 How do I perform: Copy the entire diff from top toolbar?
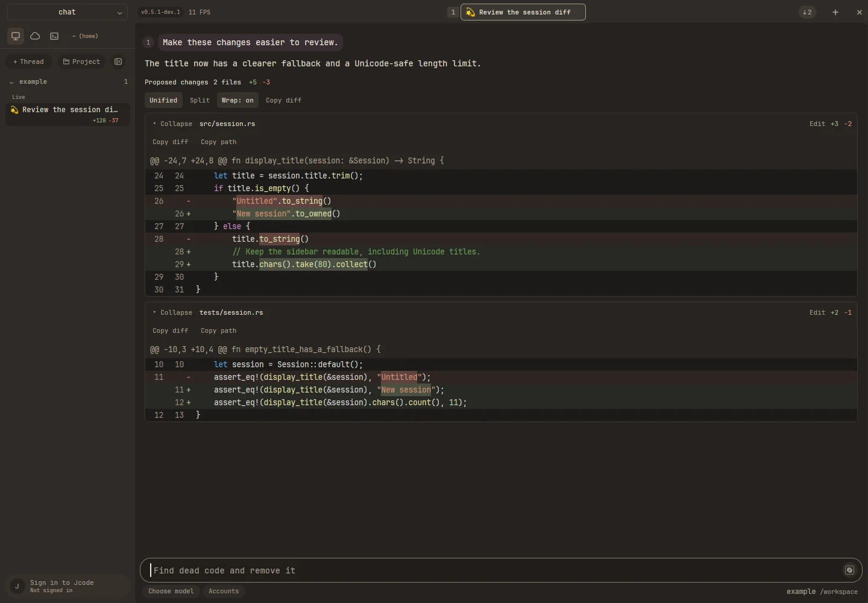tap(284, 100)
